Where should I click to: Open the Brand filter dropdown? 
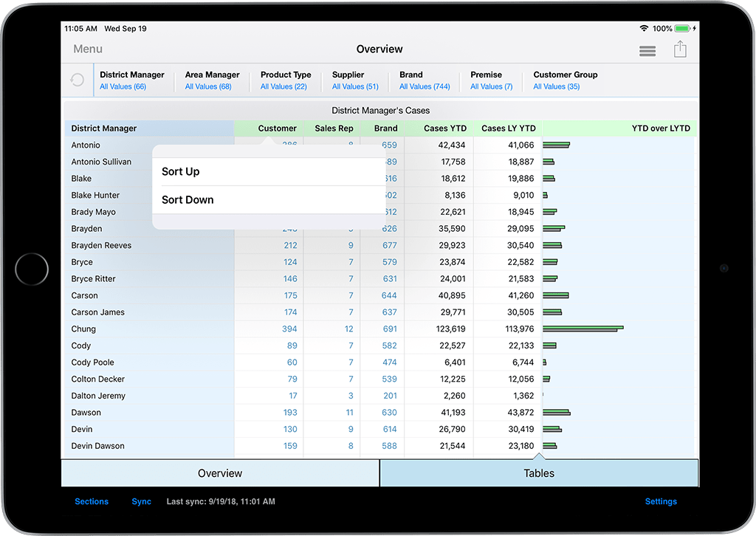click(425, 80)
